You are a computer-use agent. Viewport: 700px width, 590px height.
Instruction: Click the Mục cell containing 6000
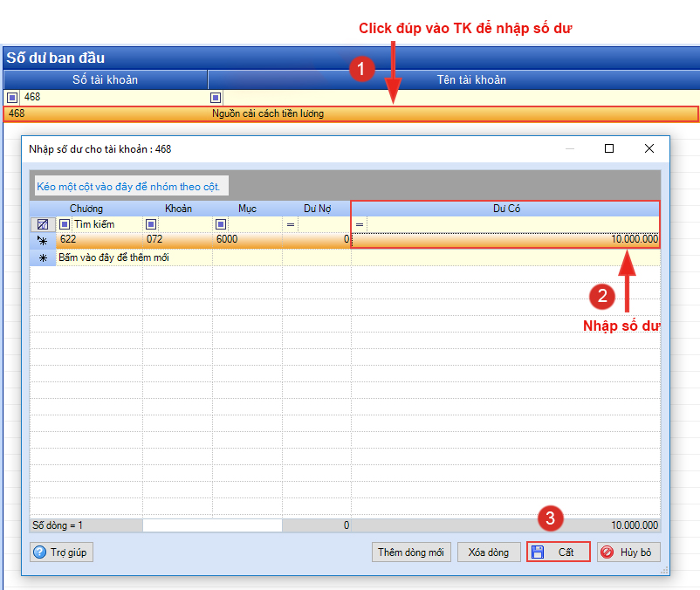click(247, 239)
